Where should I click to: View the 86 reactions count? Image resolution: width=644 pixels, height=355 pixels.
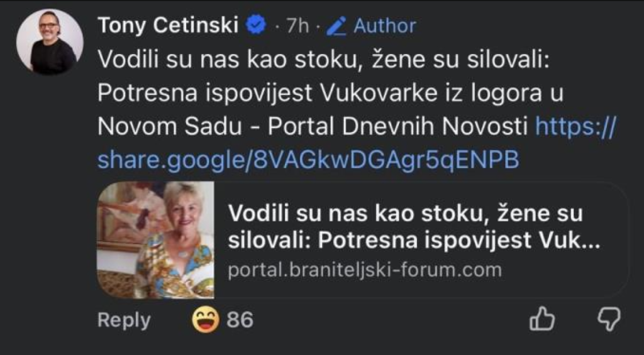tap(240, 320)
